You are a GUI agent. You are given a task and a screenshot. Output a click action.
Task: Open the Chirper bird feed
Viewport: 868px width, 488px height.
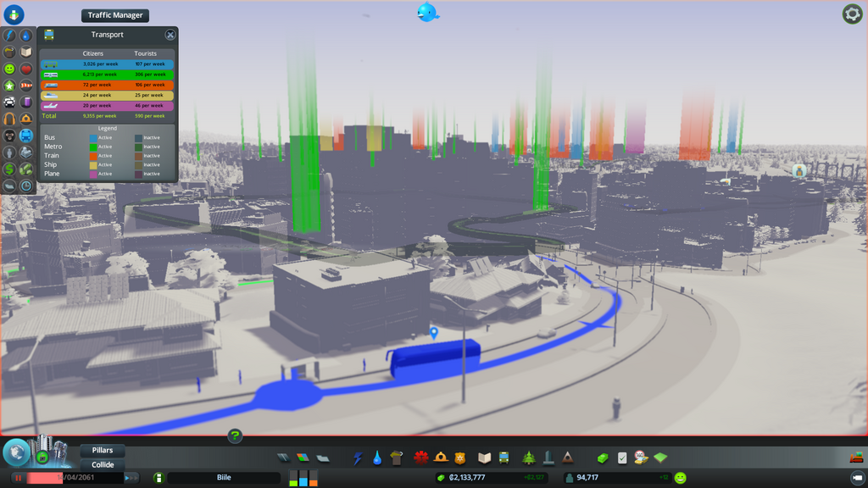[427, 12]
